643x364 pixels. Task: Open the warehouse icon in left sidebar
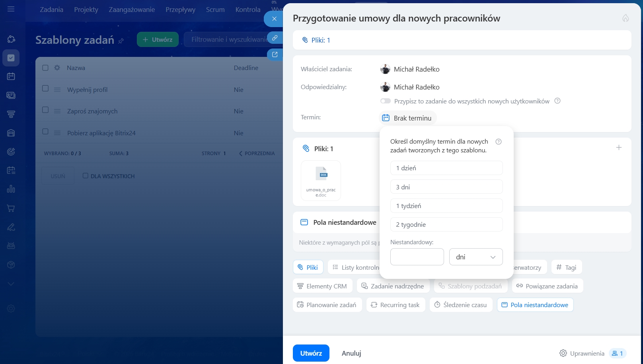click(11, 133)
